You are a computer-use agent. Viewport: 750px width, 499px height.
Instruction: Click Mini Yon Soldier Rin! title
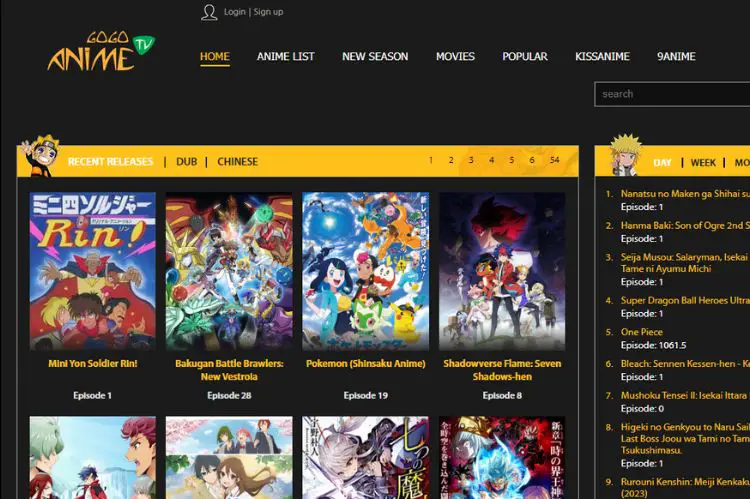(x=93, y=364)
